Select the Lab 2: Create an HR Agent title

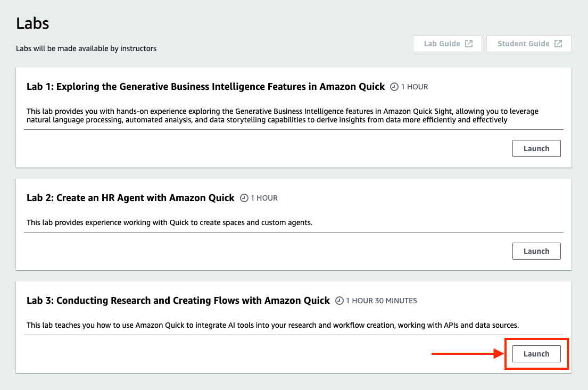pyautogui.click(x=130, y=197)
